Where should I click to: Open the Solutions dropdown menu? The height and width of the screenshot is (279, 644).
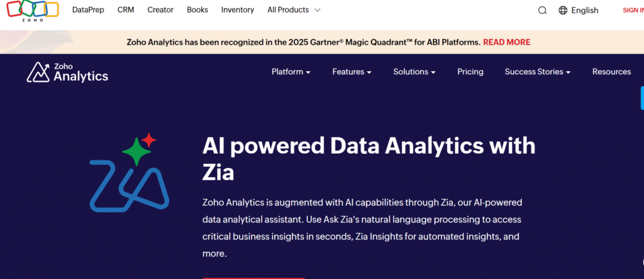click(x=414, y=72)
